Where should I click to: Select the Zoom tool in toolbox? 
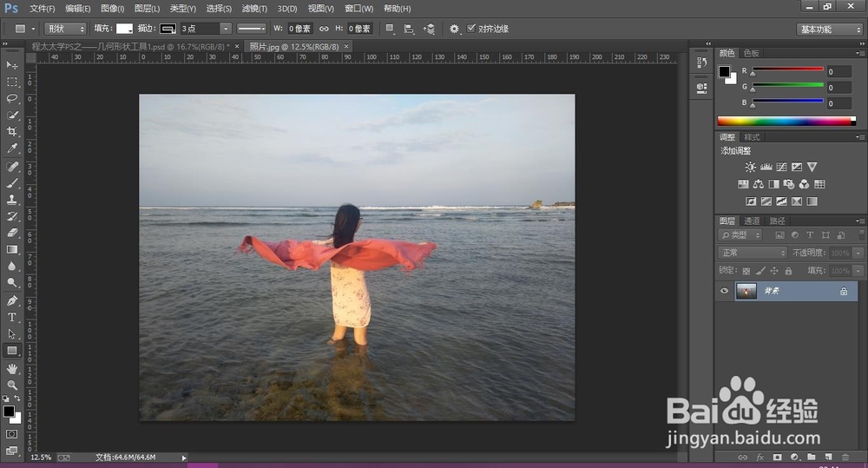[11, 385]
